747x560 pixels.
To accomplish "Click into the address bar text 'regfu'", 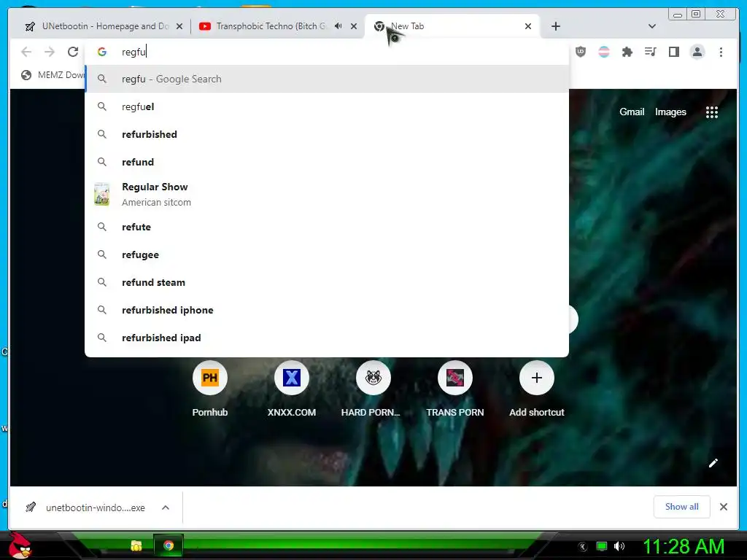I will [134, 52].
